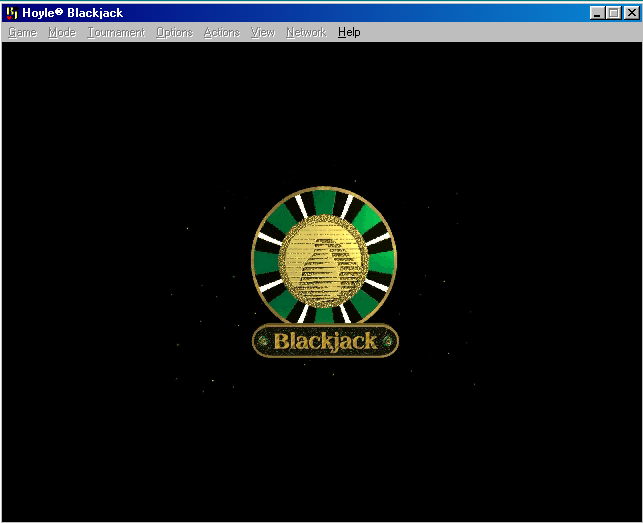The image size is (643, 523).
Task: Click the poker chip splash logo
Action: pyautogui.click(x=324, y=256)
